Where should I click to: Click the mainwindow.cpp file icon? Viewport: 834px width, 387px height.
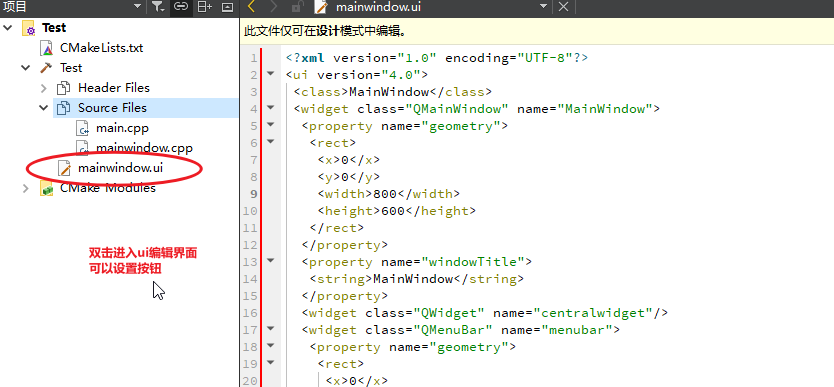coord(82,148)
